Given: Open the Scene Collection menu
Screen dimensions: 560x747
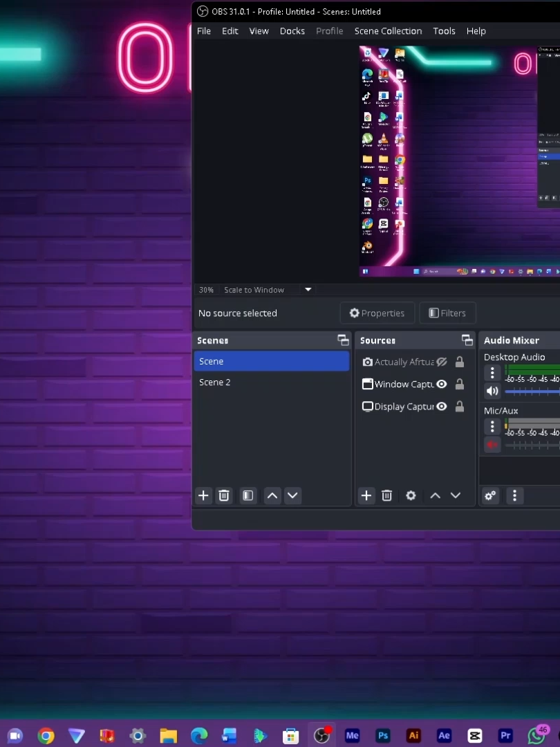Looking at the screenshot, I should click(x=388, y=30).
